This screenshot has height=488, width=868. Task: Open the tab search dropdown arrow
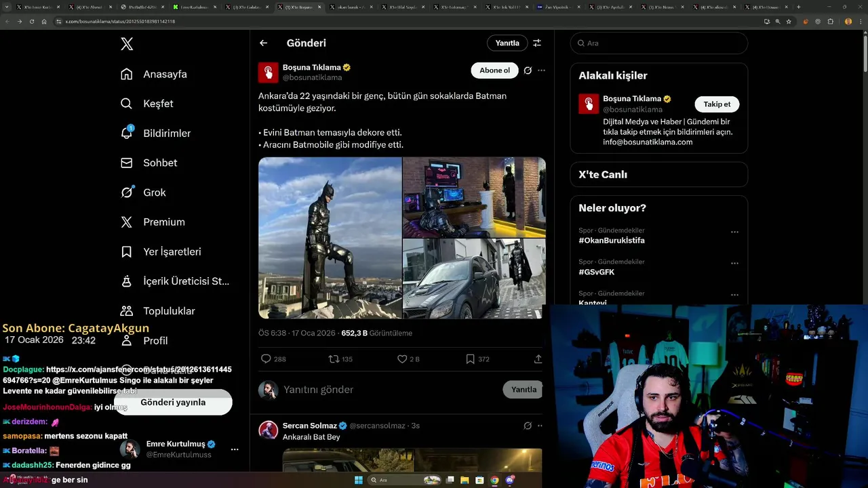[7, 7]
